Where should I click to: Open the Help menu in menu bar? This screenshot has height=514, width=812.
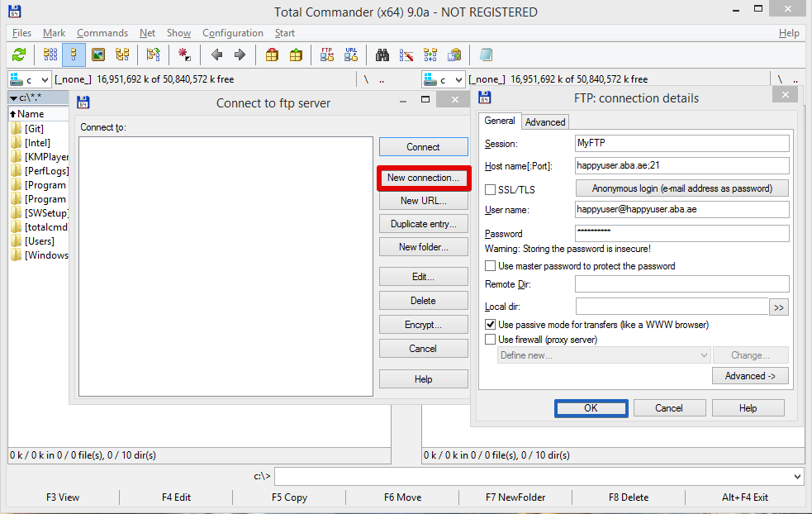point(789,33)
